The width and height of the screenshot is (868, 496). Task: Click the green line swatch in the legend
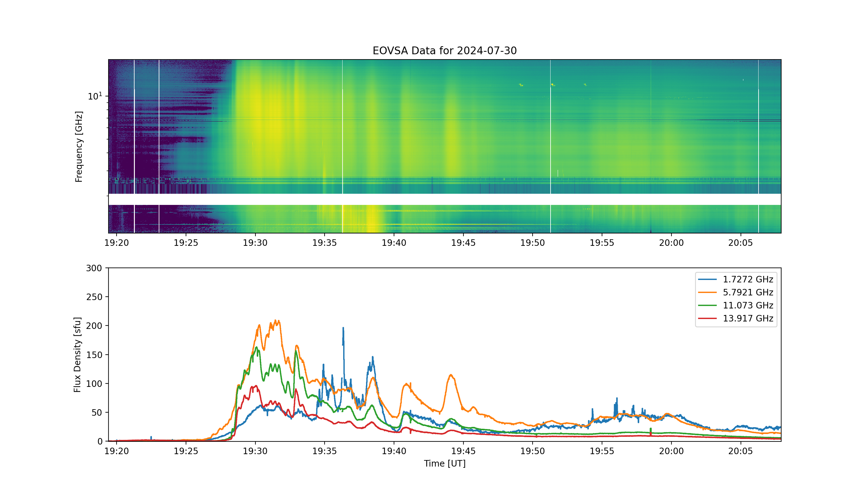[x=707, y=305]
